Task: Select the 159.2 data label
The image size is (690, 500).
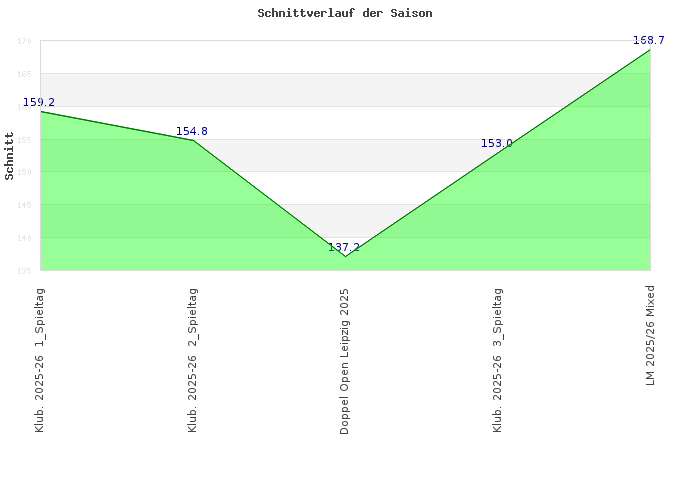Action: (39, 102)
